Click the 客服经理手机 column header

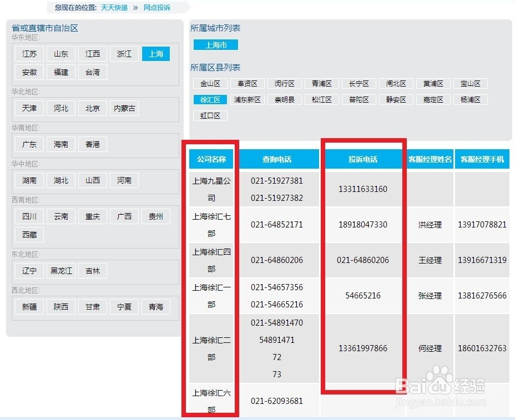[x=482, y=159]
